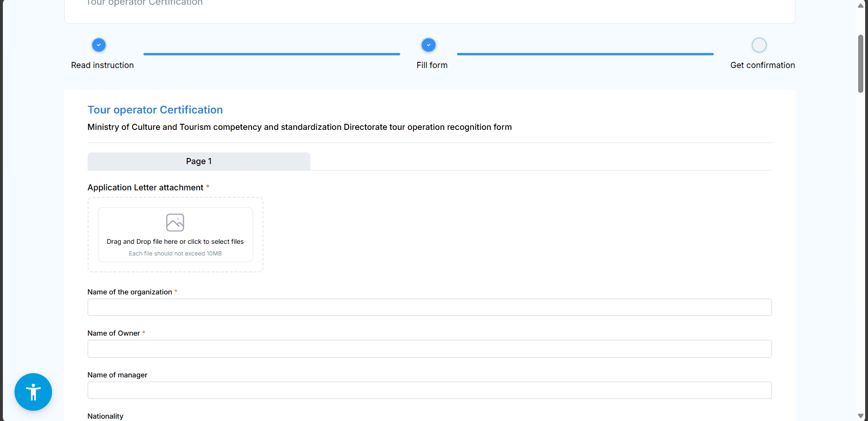868x421 pixels.
Task: Click the Tour operator Certification heading
Action: pyautogui.click(x=155, y=110)
